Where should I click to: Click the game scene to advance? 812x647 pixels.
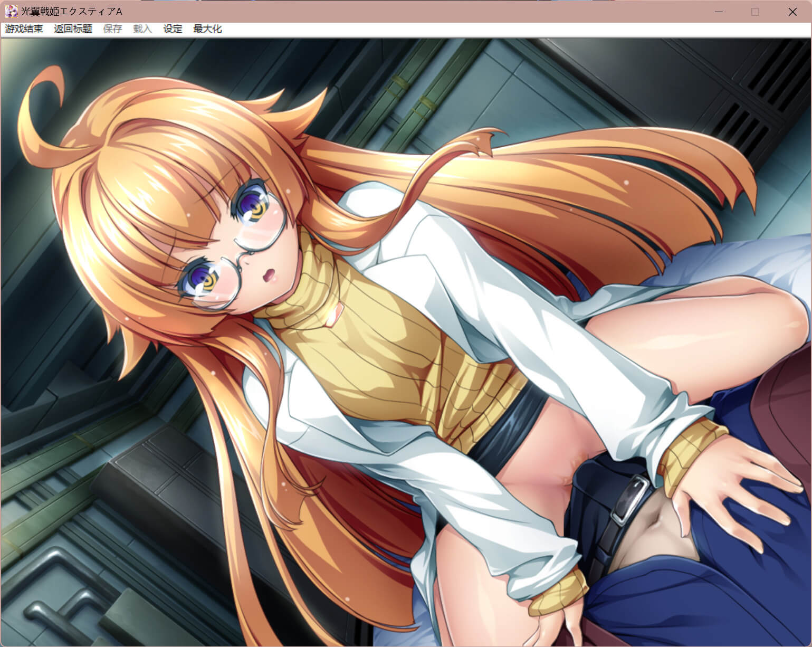(x=406, y=342)
